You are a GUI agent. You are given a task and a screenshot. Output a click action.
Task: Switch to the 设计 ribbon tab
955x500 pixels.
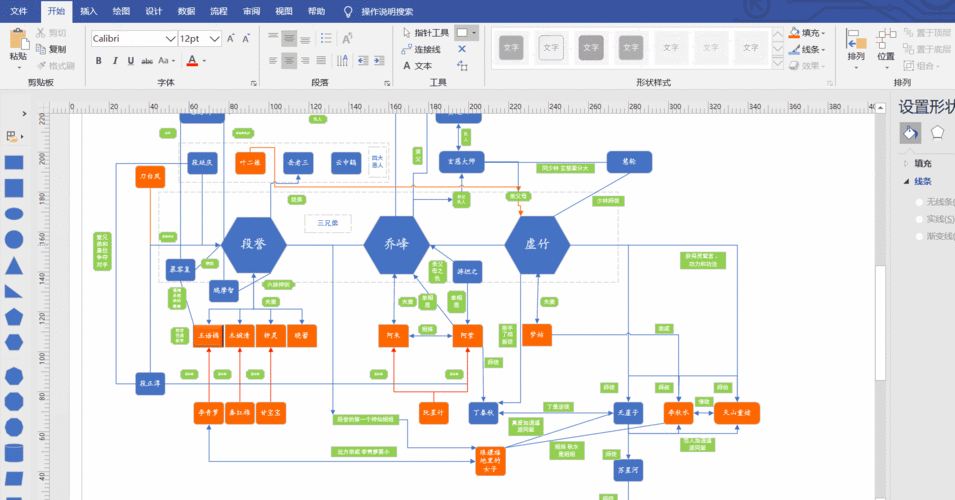pos(153,11)
